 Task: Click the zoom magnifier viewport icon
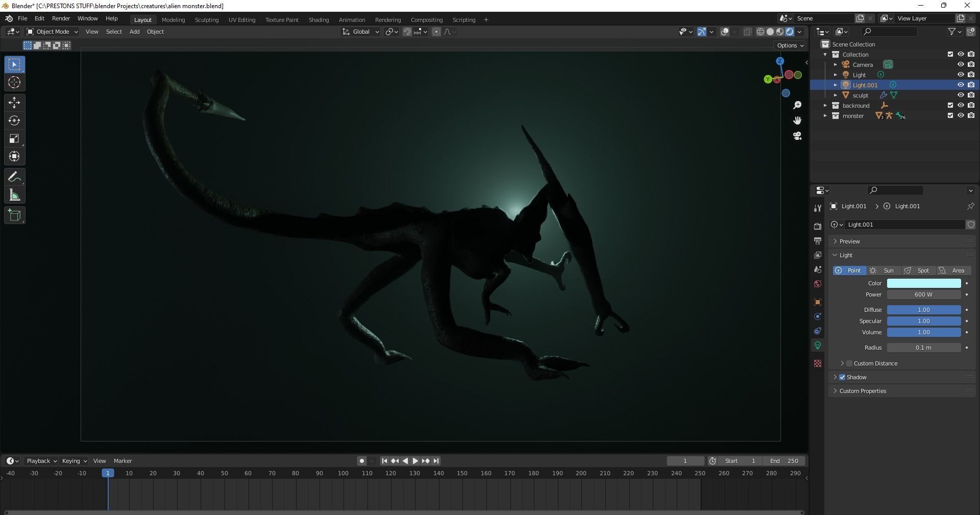point(797,105)
